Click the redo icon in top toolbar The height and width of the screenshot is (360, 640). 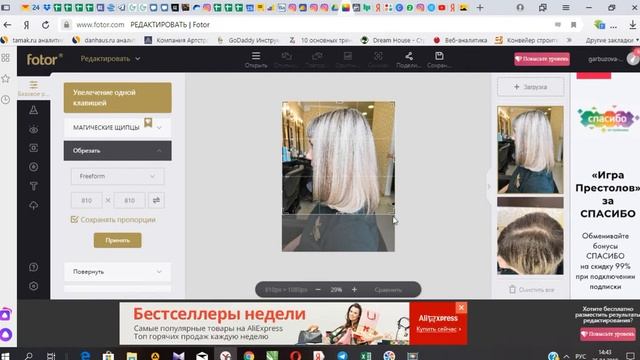coord(317,56)
